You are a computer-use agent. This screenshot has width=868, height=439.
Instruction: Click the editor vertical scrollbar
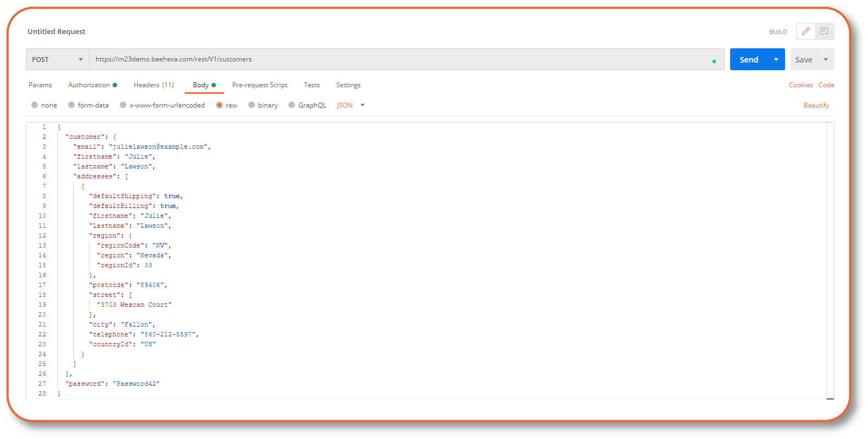pos(830,261)
